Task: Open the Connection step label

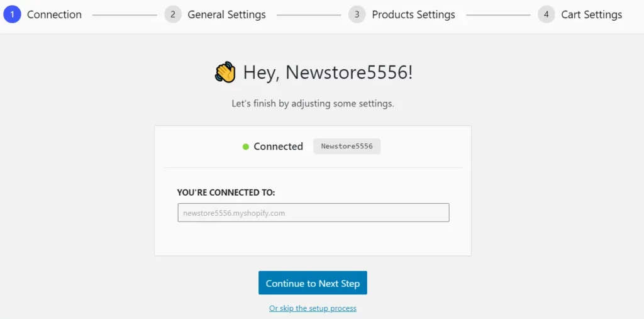Action: pos(54,15)
